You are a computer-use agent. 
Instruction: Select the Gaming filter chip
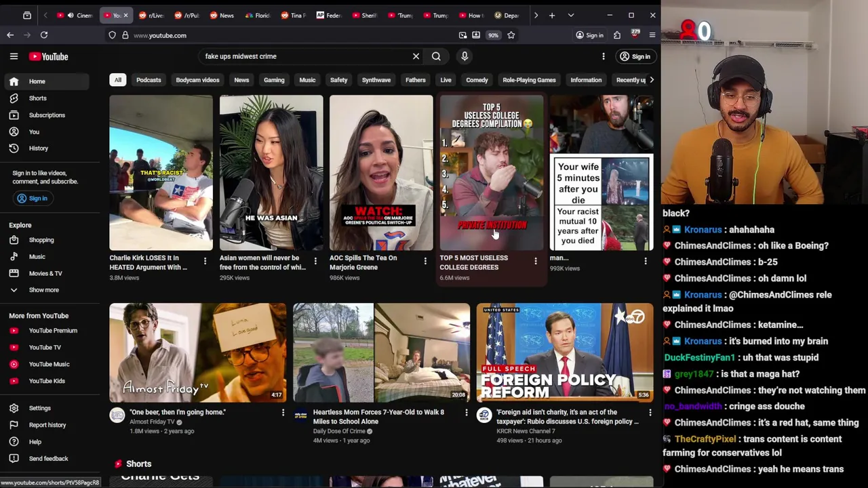(274, 80)
